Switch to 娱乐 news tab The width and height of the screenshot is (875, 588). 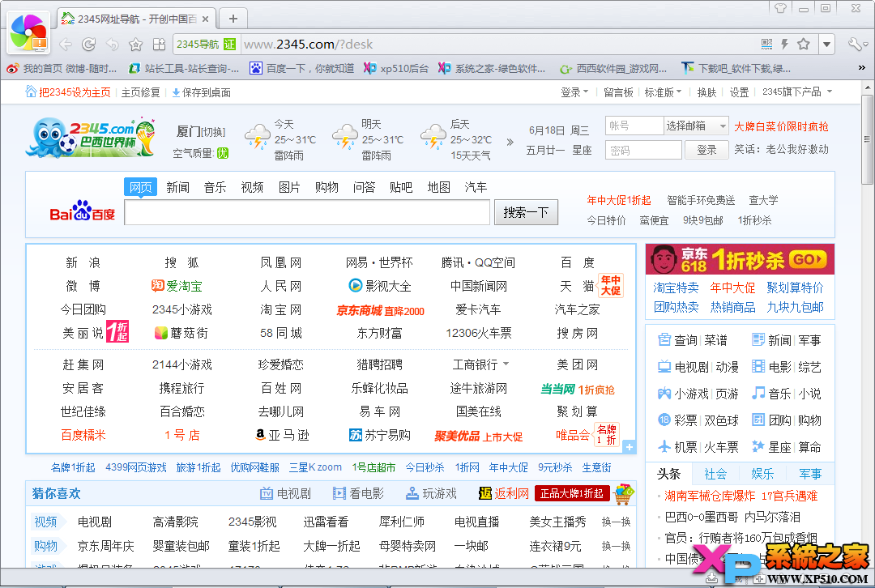click(762, 474)
